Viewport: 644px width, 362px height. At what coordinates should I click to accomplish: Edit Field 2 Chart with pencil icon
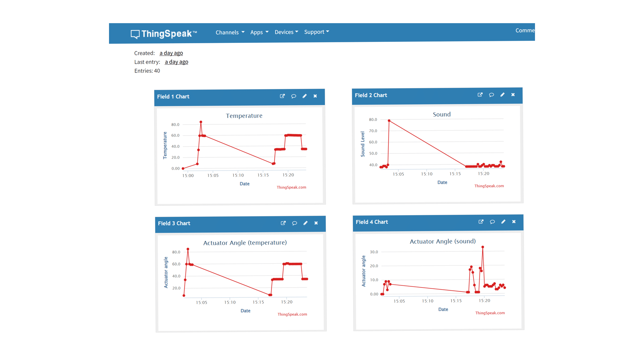coord(502,95)
